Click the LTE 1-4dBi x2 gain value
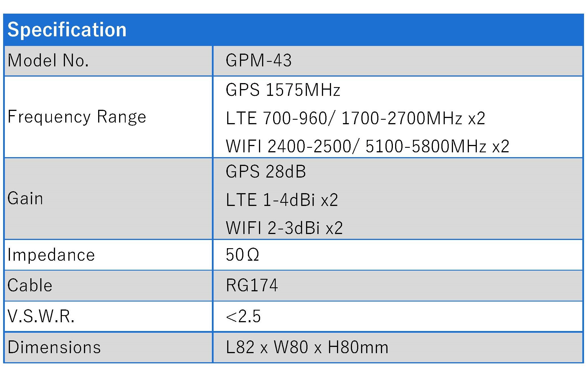Screen dimensions: 588x373 [282, 200]
